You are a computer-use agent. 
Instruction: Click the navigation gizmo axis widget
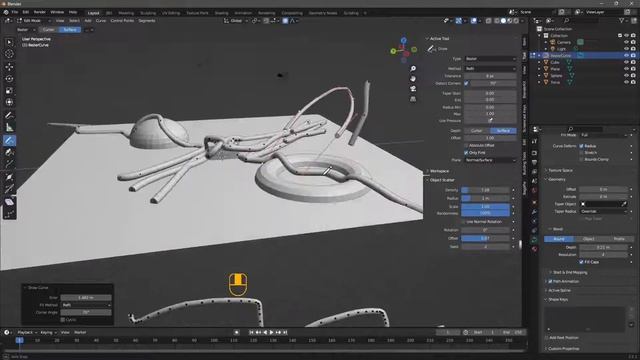pyautogui.click(x=404, y=50)
